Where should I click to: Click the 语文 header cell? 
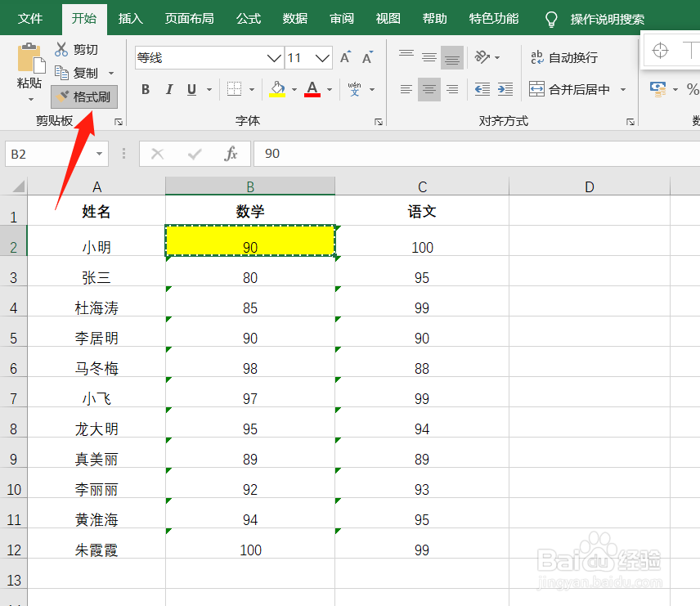(x=422, y=211)
